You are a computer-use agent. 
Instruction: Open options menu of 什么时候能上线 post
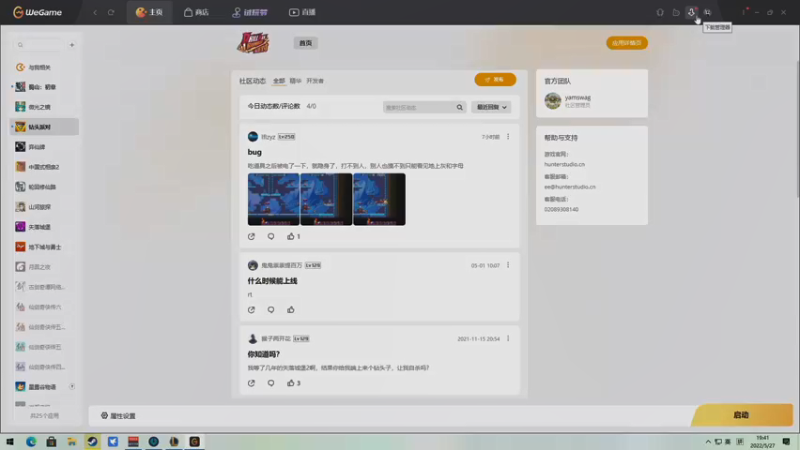[x=508, y=265]
